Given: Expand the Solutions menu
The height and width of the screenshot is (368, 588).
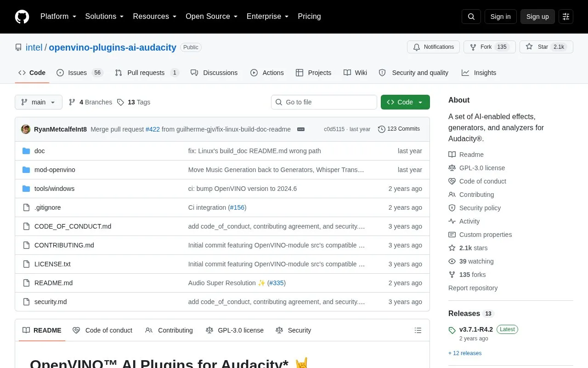Looking at the screenshot, I should (105, 17).
